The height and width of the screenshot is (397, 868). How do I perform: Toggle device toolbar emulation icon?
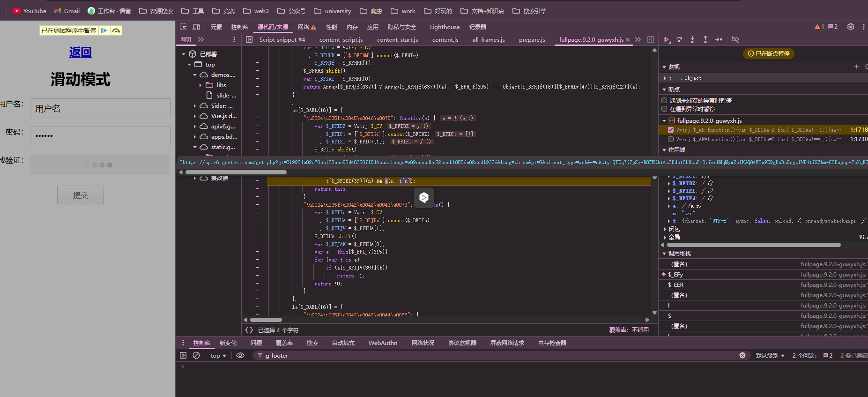(x=197, y=27)
